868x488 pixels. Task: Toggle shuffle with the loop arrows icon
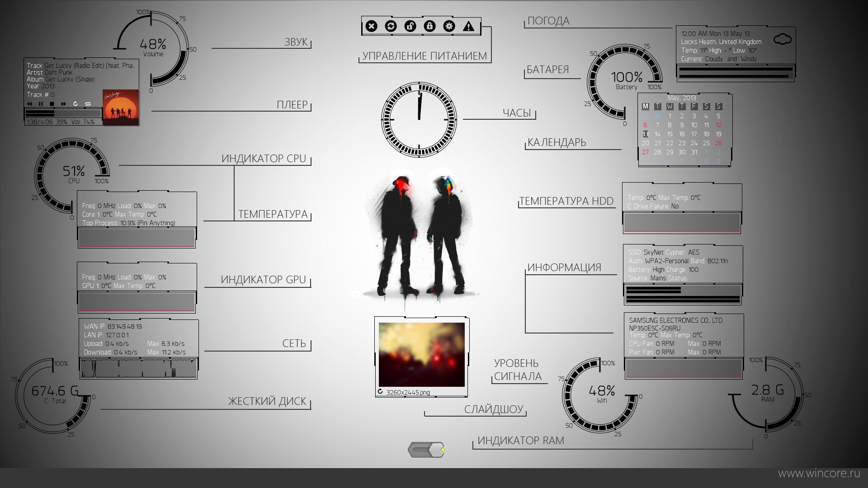click(x=88, y=104)
